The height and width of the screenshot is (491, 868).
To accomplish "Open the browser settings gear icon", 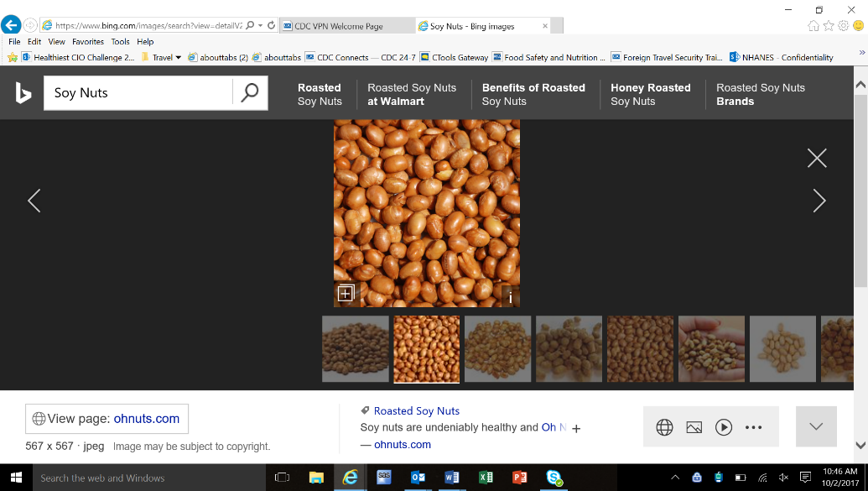I will (843, 25).
